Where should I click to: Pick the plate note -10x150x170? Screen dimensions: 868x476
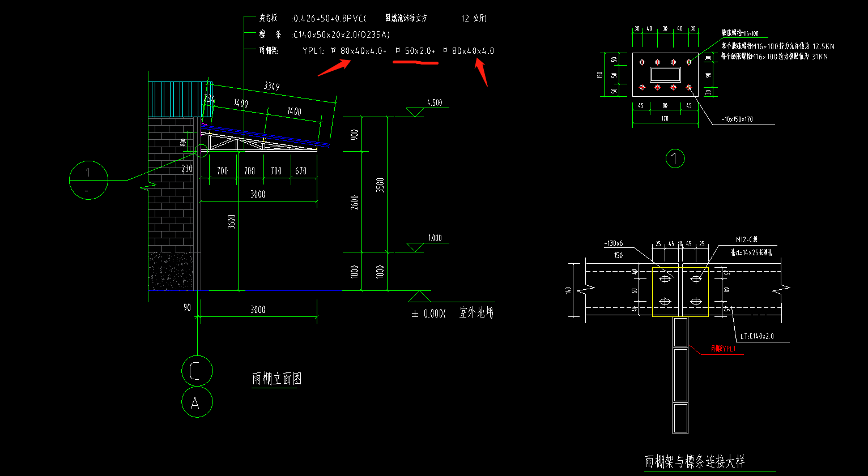[x=738, y=119]
